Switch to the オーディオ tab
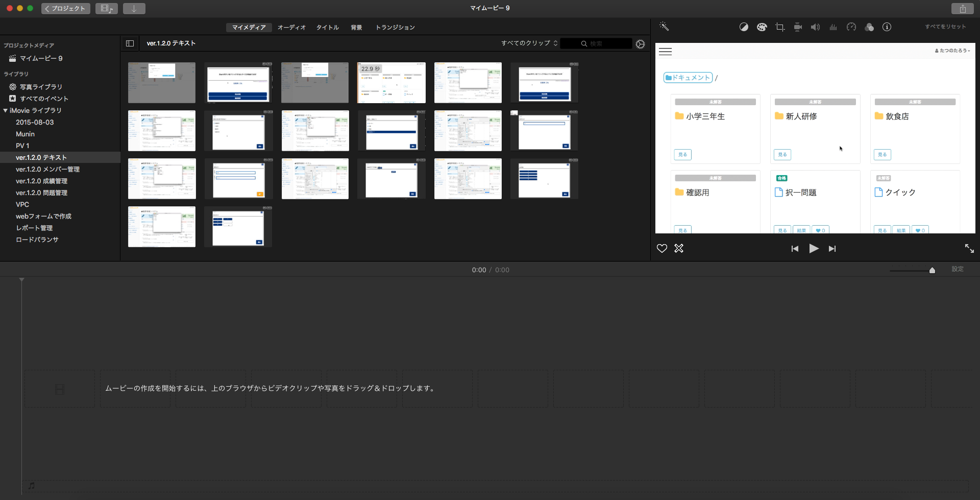Viewport: 980px width, 500px height. 291,28
